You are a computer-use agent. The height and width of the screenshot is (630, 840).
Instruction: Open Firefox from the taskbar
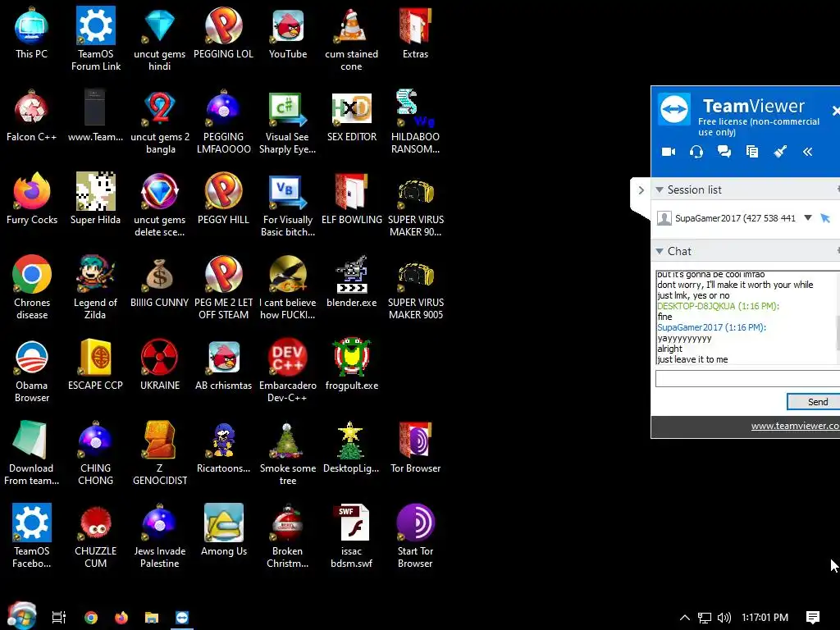coord(121,618)
